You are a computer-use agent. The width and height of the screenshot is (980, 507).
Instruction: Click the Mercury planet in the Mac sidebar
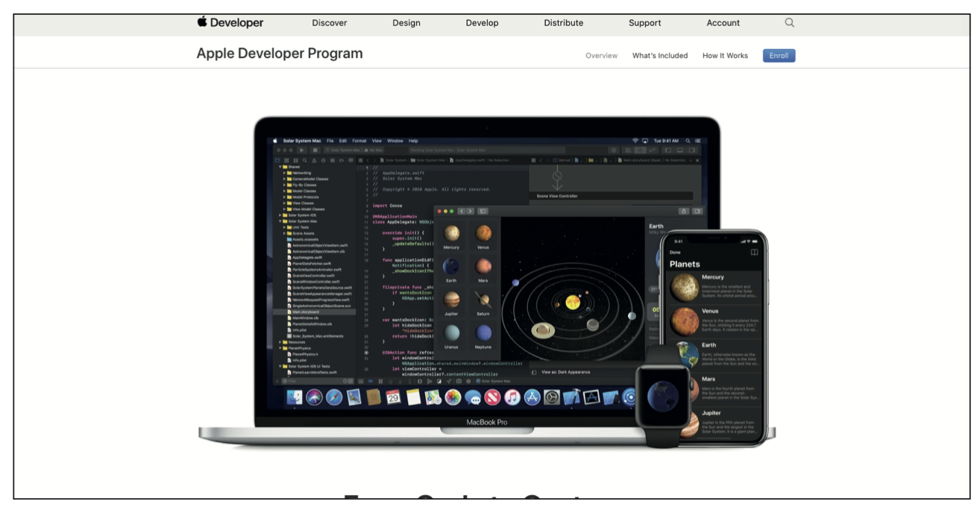pyautogui.click(x=451, y=233)
